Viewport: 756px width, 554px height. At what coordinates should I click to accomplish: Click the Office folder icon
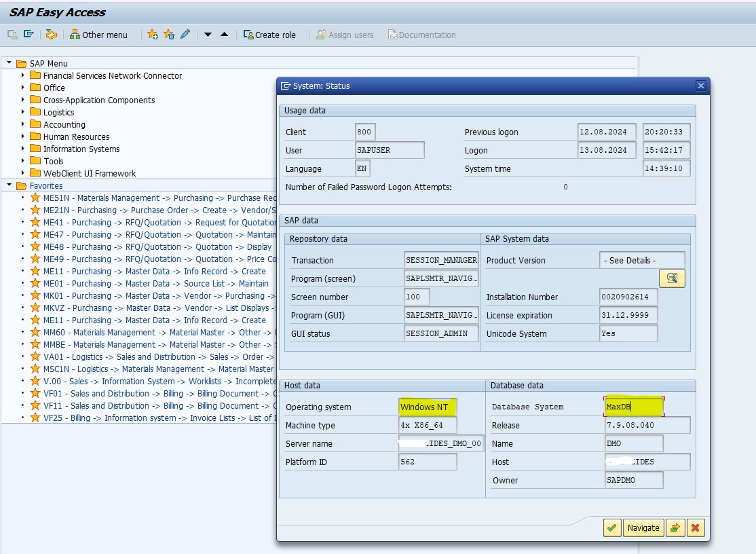point(35,88)
